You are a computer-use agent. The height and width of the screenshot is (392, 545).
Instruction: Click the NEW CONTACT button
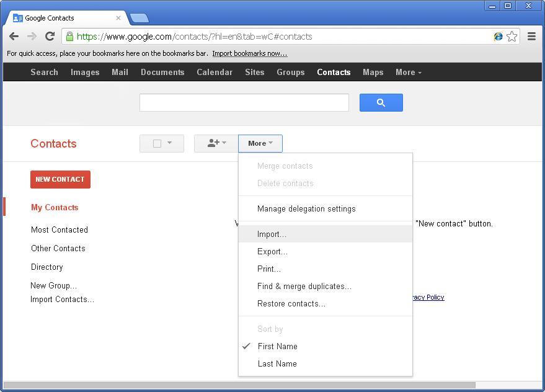60,179
